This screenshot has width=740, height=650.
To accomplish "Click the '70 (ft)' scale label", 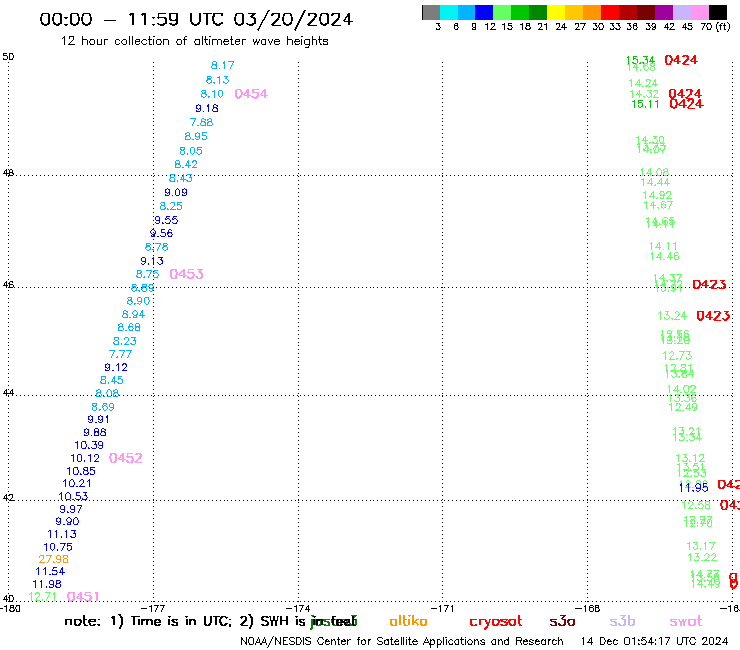I will (715, 26).
